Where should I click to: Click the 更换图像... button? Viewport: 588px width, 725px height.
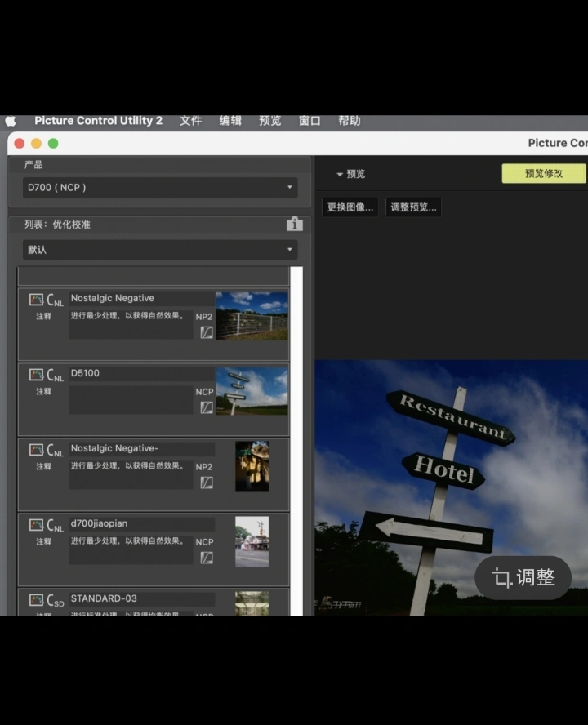coord(350,207)
